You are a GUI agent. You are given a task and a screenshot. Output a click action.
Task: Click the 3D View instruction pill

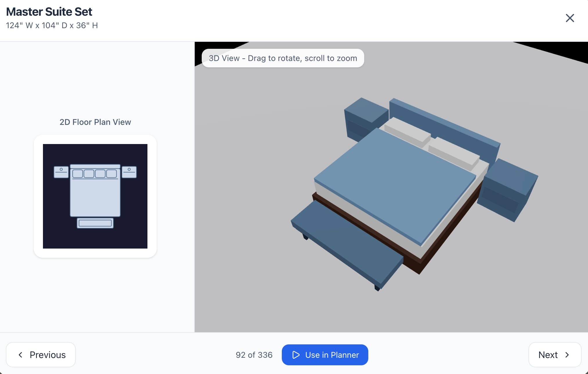tap(283, 58)
